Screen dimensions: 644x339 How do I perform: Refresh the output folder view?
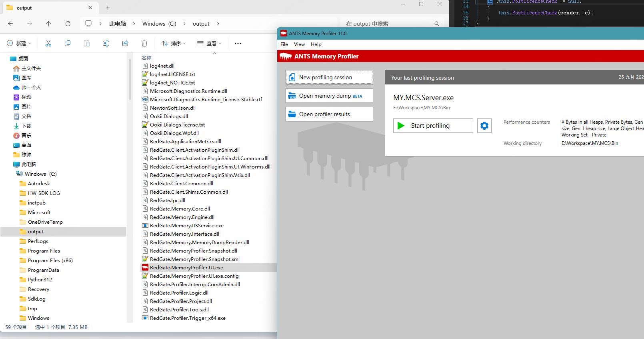coord(68,24)
